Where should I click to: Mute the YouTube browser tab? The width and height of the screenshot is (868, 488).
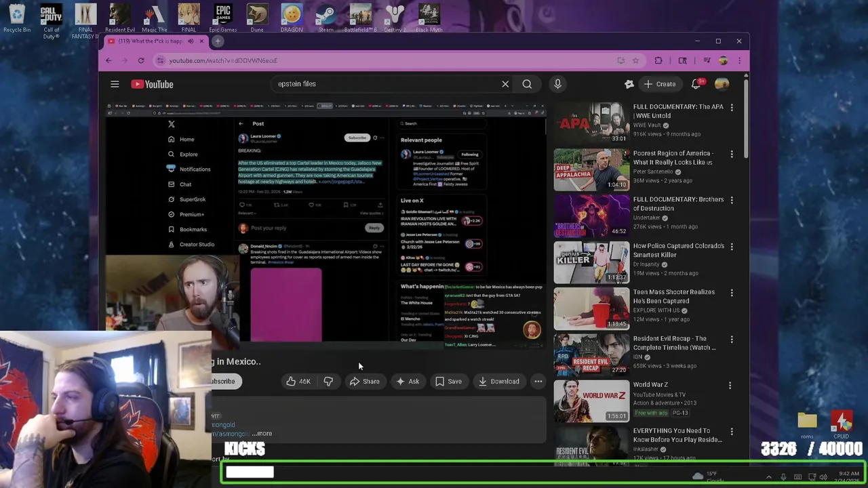coord(191,41)
